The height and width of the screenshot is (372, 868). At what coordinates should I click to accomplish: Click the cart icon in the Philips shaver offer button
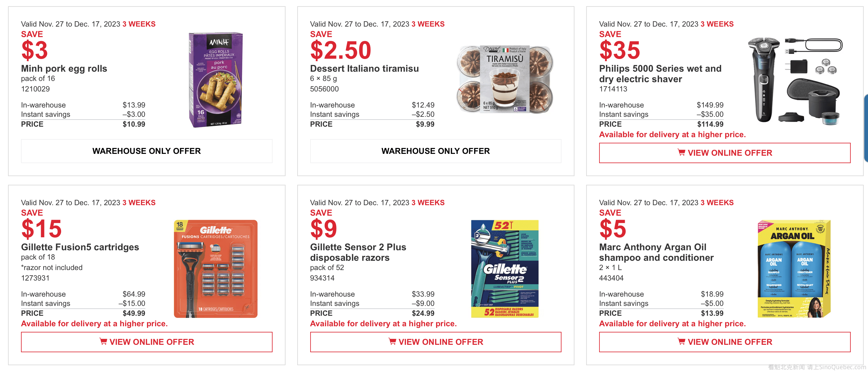[x=681, y=152]
